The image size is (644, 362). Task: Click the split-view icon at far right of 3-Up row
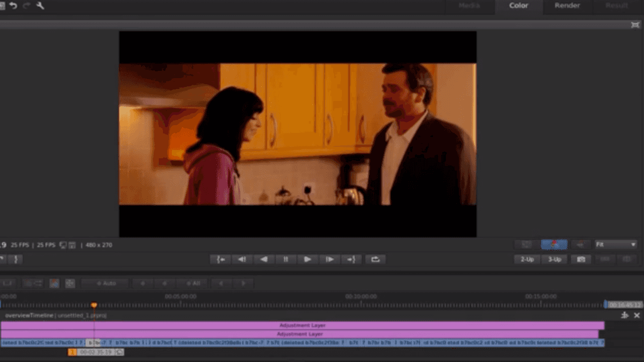[x=627, y=260]
